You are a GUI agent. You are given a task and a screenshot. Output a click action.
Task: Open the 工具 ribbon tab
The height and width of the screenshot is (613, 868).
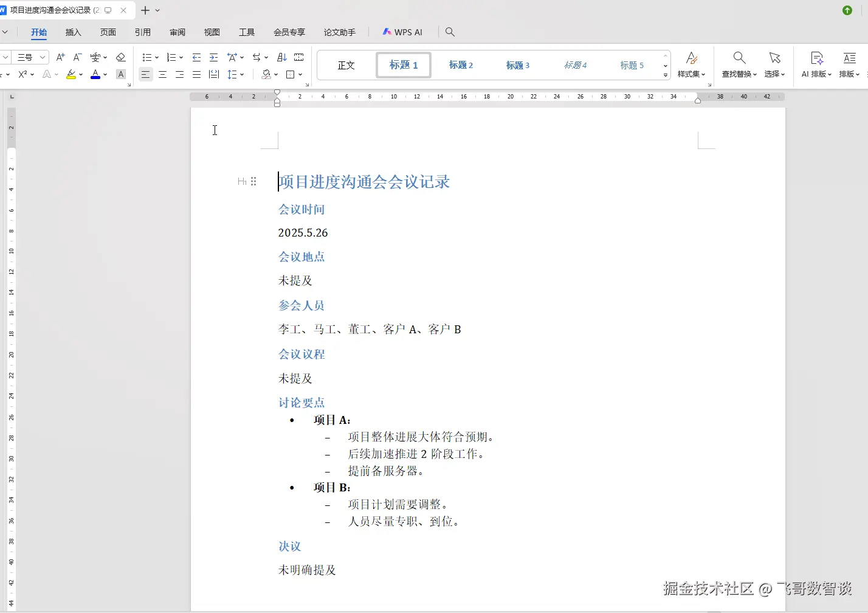coord(247,32)
